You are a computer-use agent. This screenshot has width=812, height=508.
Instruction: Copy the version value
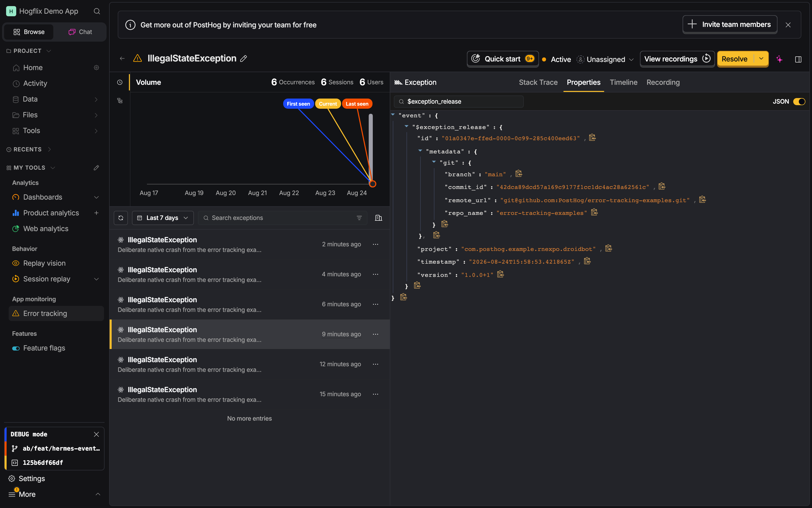(500, 274)
